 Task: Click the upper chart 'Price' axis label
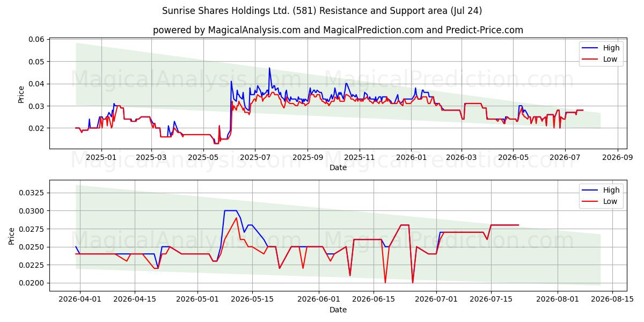pyautogui.click(x=21, y=93)
